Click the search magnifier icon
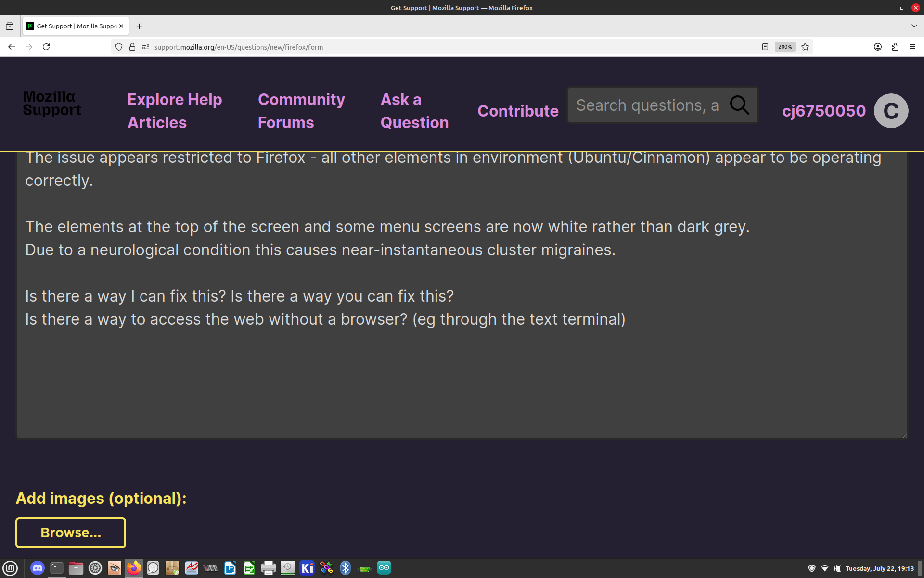 click(739, 105)
